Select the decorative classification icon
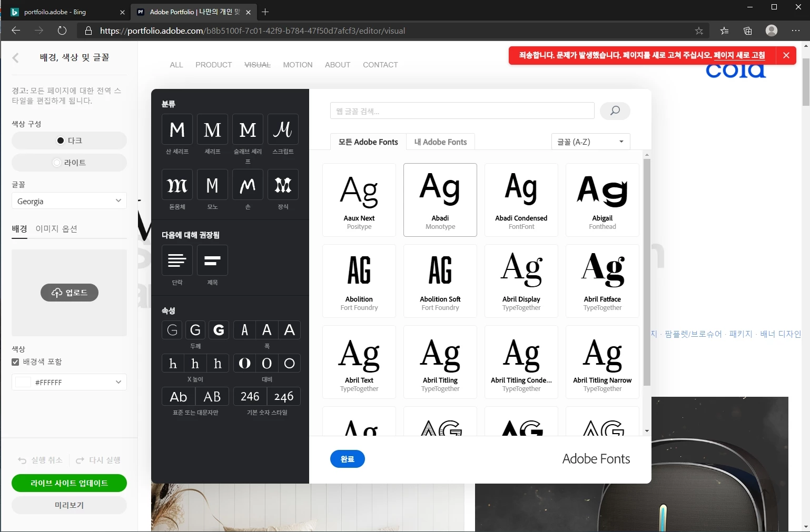Image resolution: width=810 pixels, height=532 pixels. point(283,185)
